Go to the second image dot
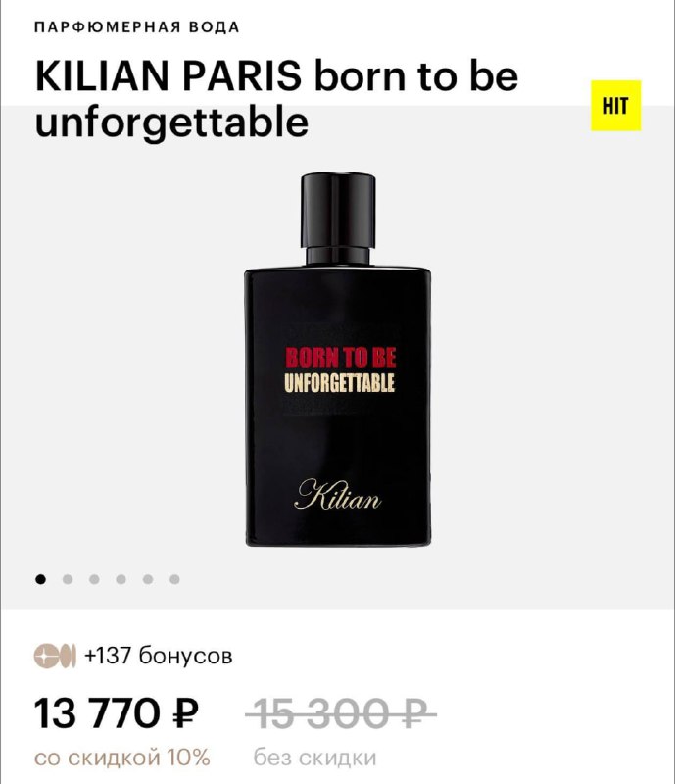 [68, 579]
